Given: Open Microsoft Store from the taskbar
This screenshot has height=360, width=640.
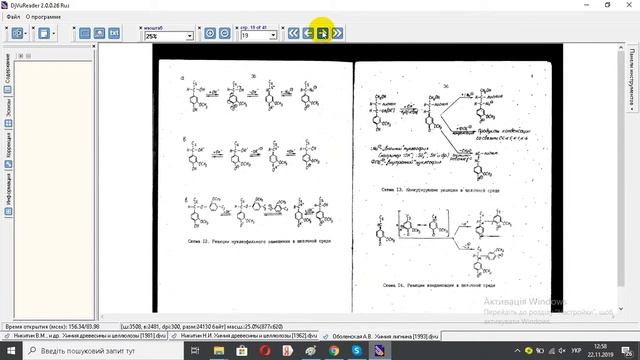Looking at the screenshot, I should [x=242, y=351].
